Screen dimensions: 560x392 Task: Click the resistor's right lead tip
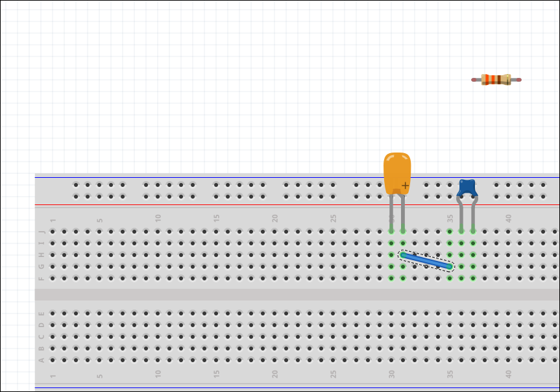tap(519, 80)
